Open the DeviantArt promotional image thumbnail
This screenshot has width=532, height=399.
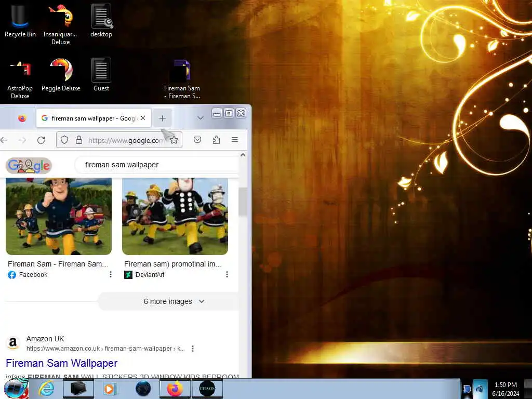[175, 216]
